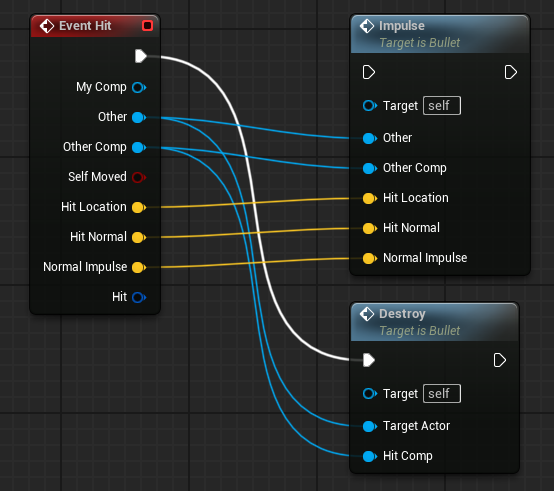This screenshot has width=554, height=491.
Task: Select the Destroy node title bar
Action: [x=435, y=322]
